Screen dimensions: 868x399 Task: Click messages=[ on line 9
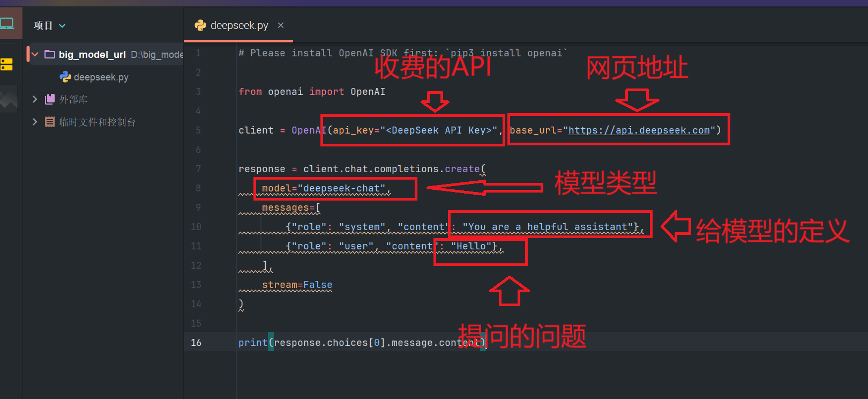[x=291, y=208]
